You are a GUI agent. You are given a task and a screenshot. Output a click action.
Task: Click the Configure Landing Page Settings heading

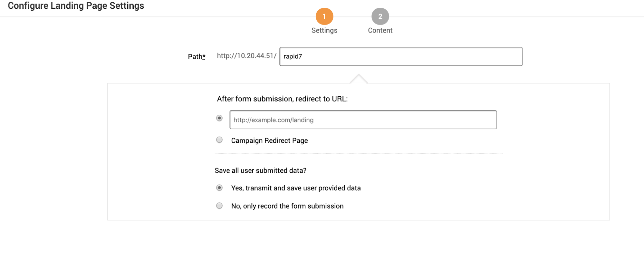76,6
